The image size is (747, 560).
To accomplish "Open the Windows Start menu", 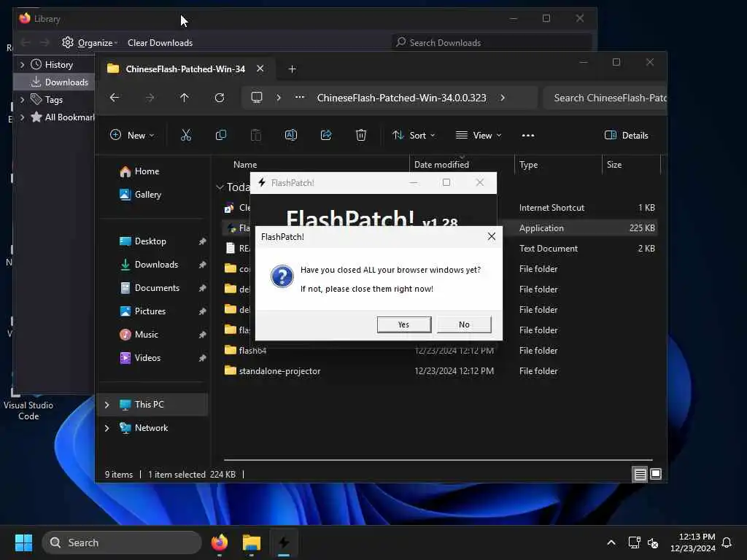I will click(23, 542).
